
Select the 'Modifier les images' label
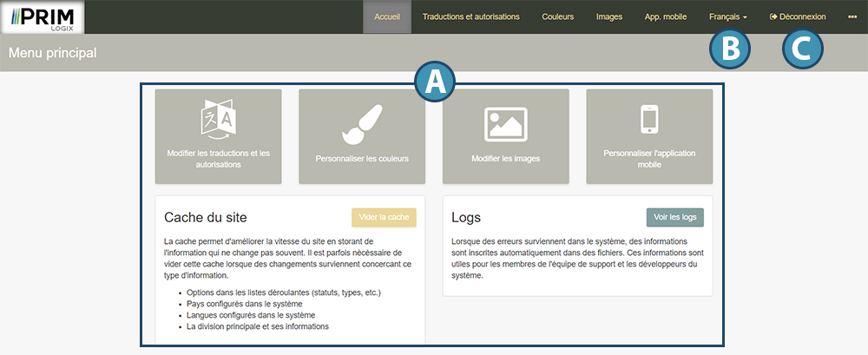pos(505,159)
